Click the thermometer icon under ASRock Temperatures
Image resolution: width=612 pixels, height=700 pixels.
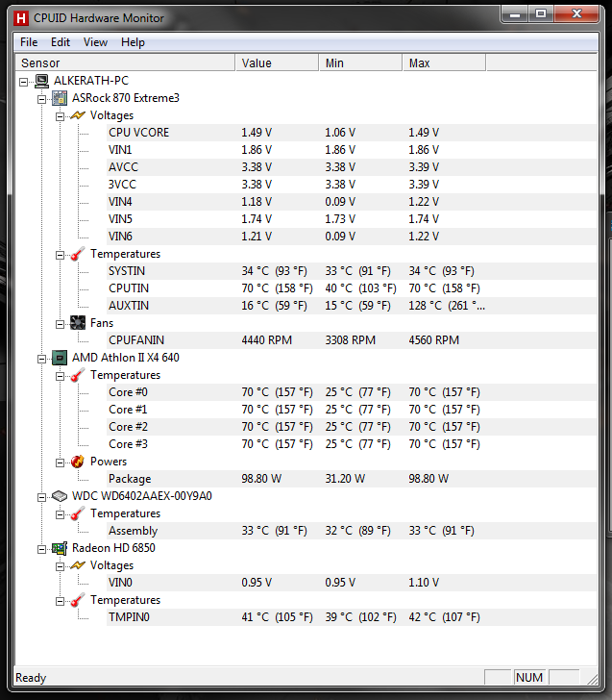pos(78,254)
